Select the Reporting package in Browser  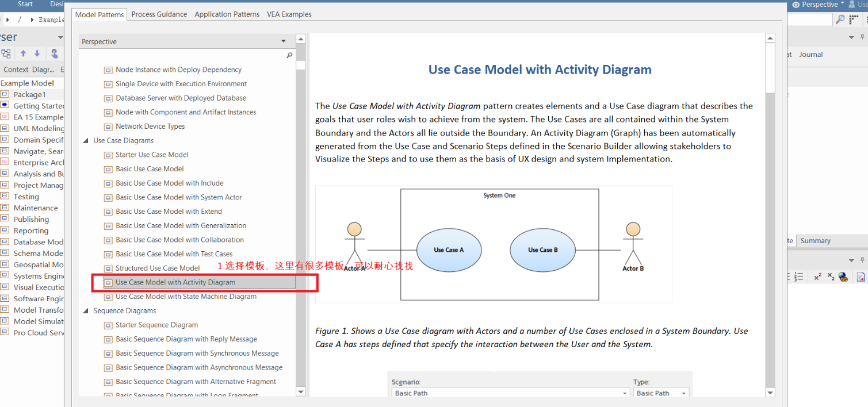[31, 231]
